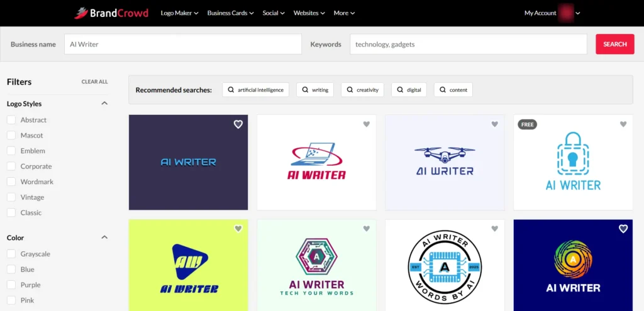This screenshot has height=311, width=644.
Task: Favorite the drone AI Writer logo
Action: tap(495, 124)
